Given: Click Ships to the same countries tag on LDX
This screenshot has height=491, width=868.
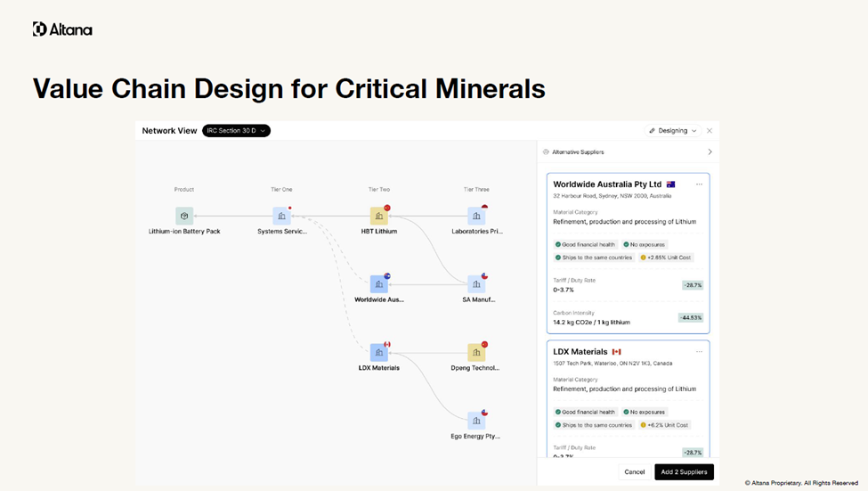Looking at the screenshot, I should [594, 425].
